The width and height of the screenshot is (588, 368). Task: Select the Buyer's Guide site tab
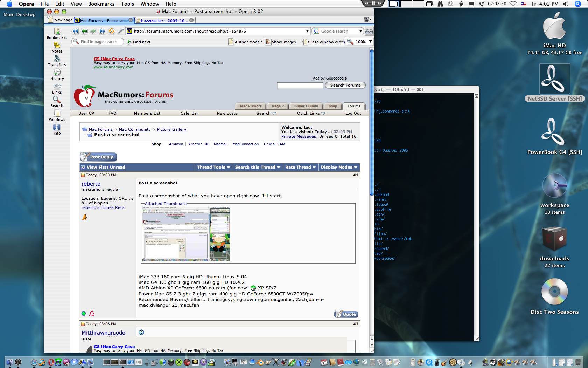(306, 106)
